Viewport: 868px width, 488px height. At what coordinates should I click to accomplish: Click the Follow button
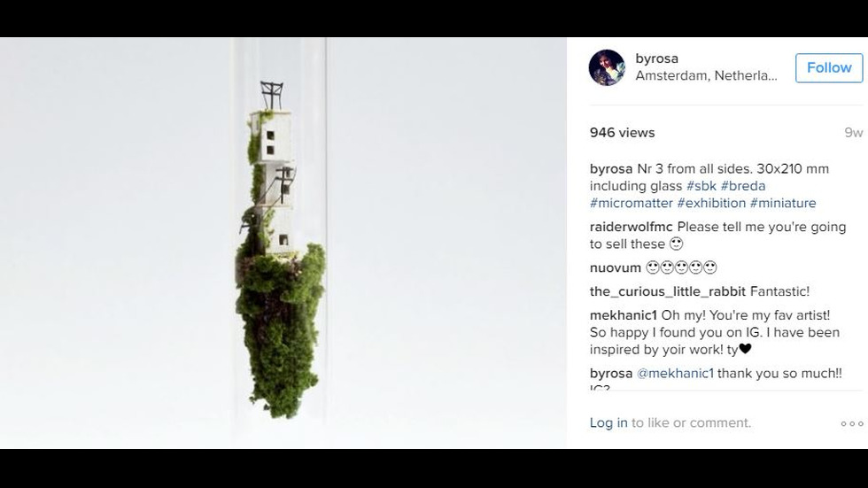click(x=829, y=68)
